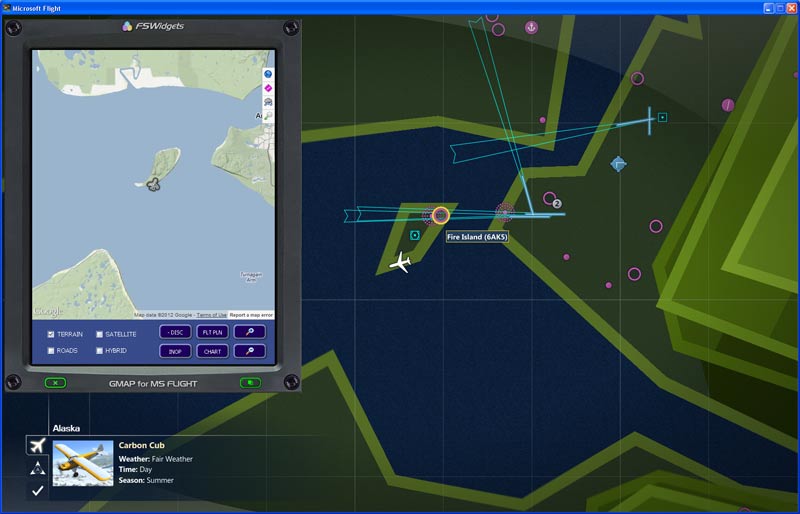Click the magnifier button beside CHART
Image resolution: width=800 pixels, height=514 pixels.
click(x=249, y=351)
